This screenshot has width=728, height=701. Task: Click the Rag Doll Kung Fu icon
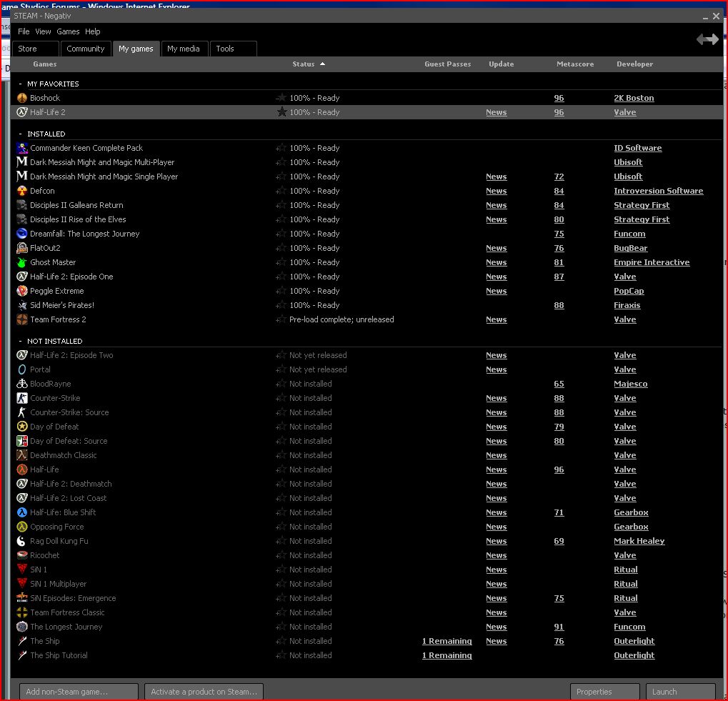(22, 541)
